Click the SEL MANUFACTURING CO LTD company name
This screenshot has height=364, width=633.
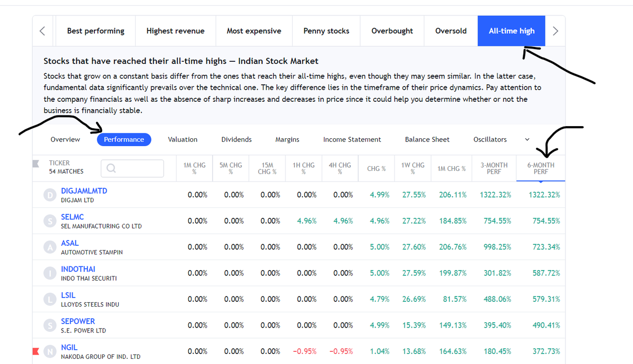[x=101, y=226]
